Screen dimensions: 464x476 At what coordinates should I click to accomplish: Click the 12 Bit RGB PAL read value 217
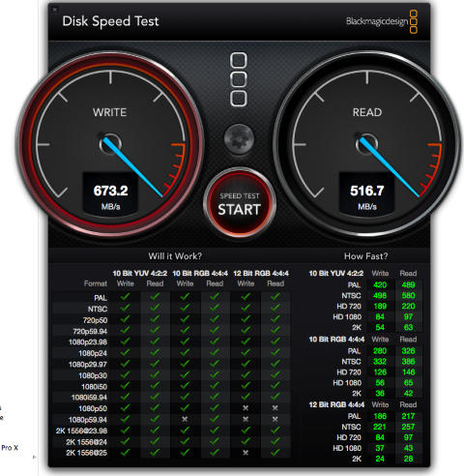click(408, 416)
